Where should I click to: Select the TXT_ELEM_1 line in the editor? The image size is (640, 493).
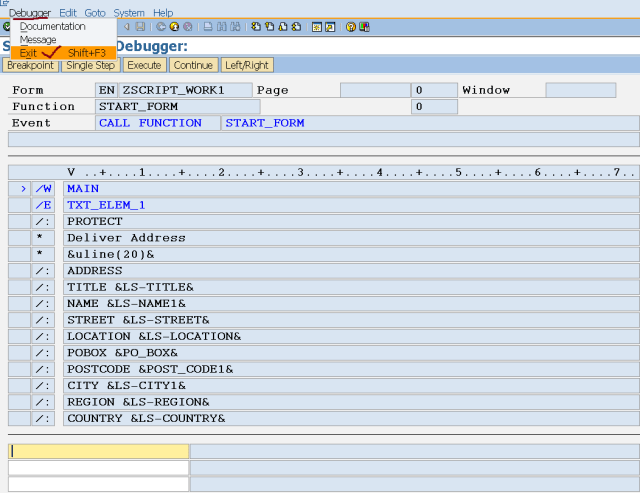(x=106, y=205)
